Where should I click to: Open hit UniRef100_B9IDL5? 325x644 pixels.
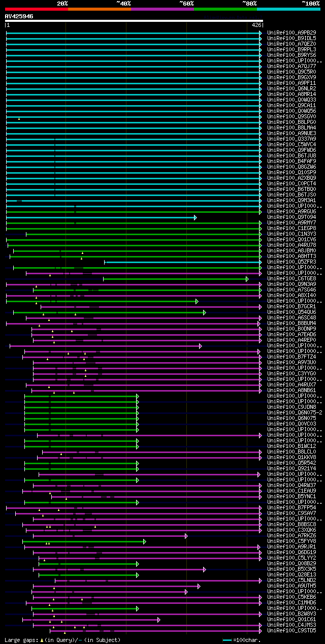pos(291,39)
